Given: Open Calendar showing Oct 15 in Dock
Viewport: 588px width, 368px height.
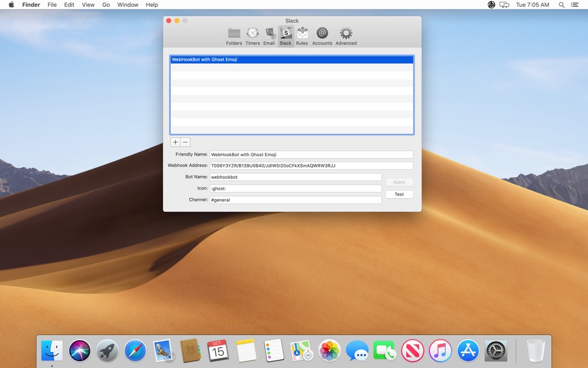Looking at the screenshot, I should tap(218, 351).
